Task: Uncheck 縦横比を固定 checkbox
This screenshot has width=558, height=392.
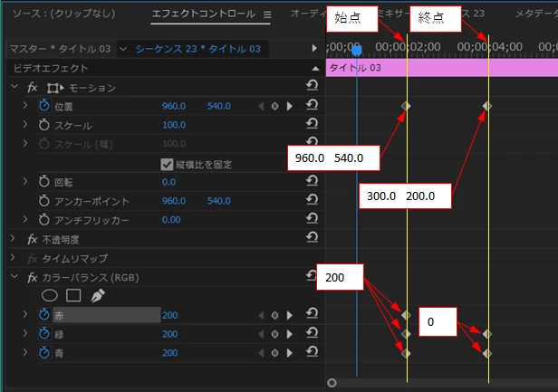Action: (167, 165)
